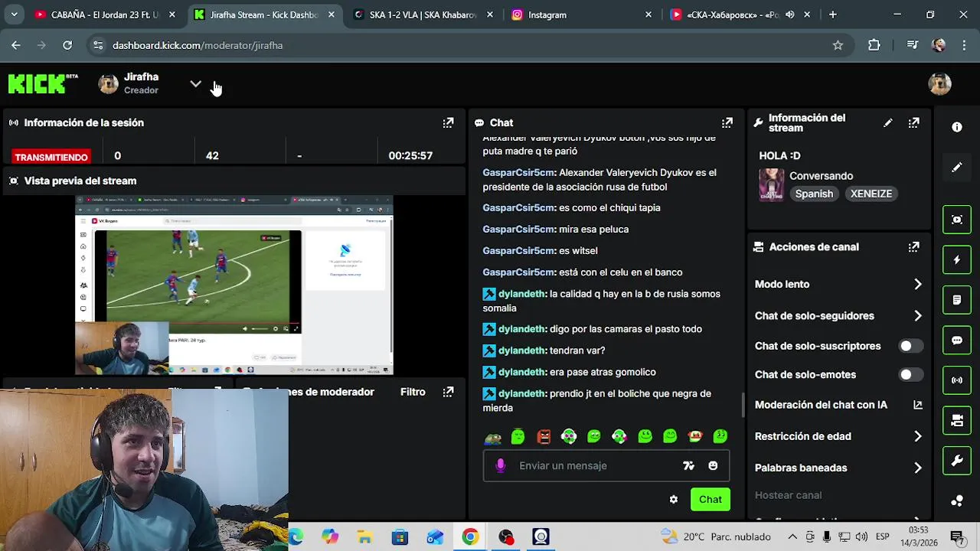
Task: Toggle Chat de solo-emotes switch
Action: 910,374
